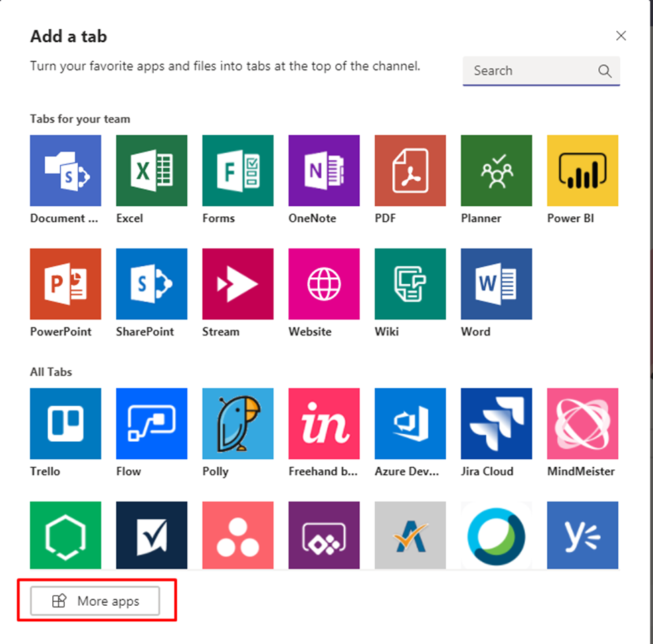Click the search magnifier icon
653x644 pixels.
(x=605, y=71)
